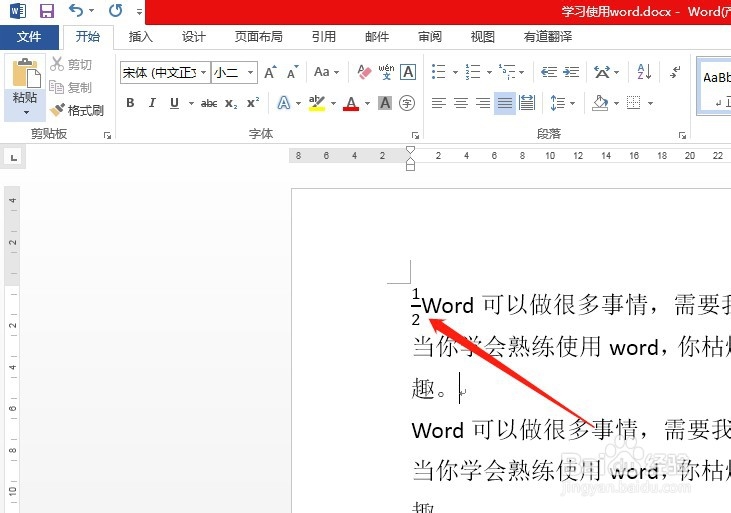The height and width of the screenshot is (513, 731).
Task: Click the 复制 (Copy) button
Action: (71, 87)
